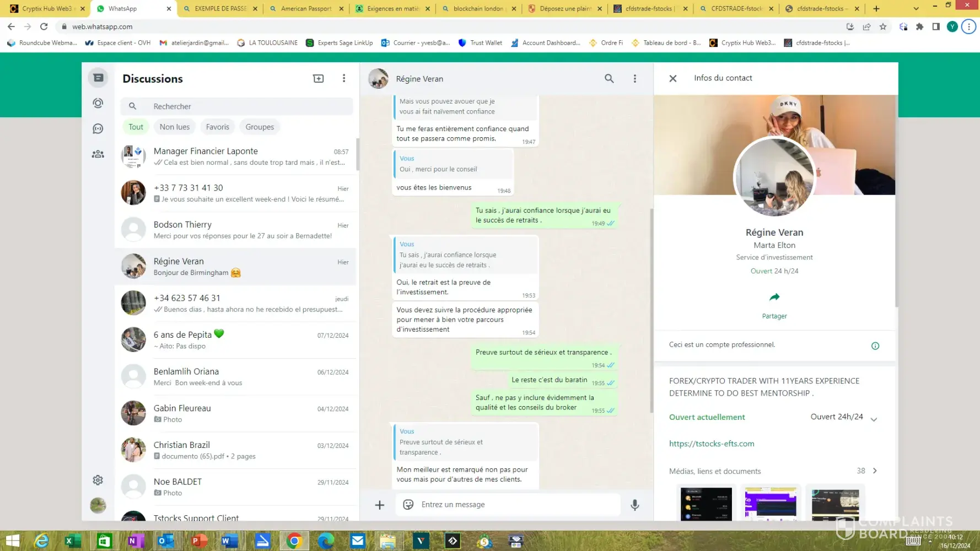Switch to the Exigences en matière tab
Screen dimensions: 980x551
[x=392, y=8]
